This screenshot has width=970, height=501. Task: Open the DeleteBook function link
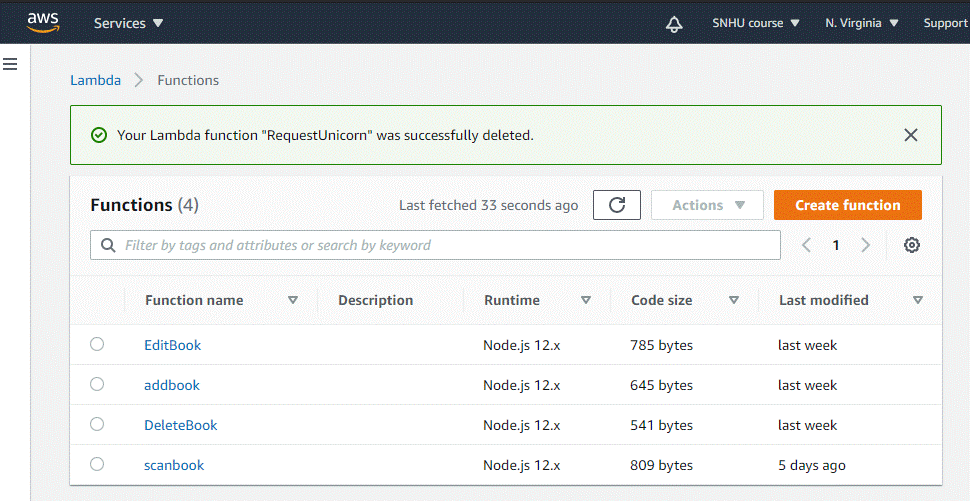point(180,425)
